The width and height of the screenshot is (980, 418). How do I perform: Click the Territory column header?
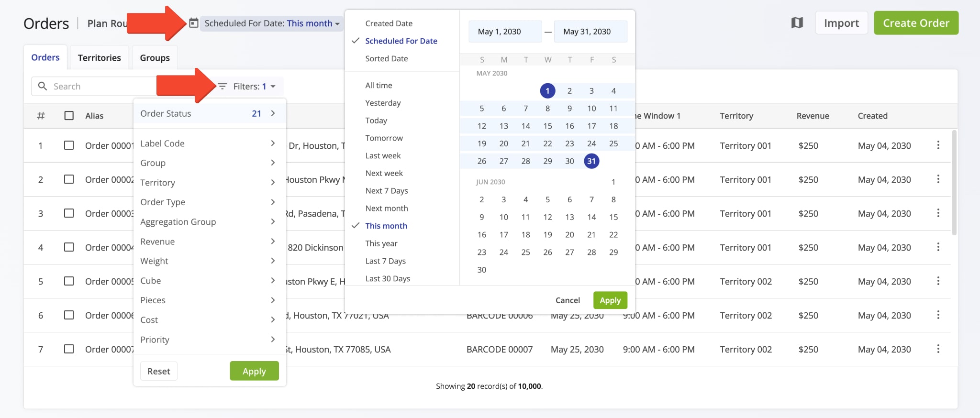pos(736,116)
